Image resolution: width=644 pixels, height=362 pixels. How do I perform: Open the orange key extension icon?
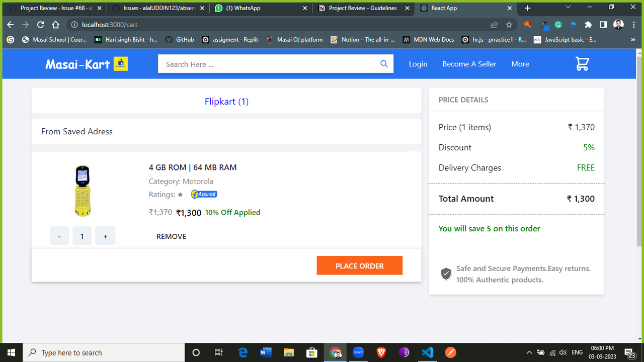[x=528, y=25]
